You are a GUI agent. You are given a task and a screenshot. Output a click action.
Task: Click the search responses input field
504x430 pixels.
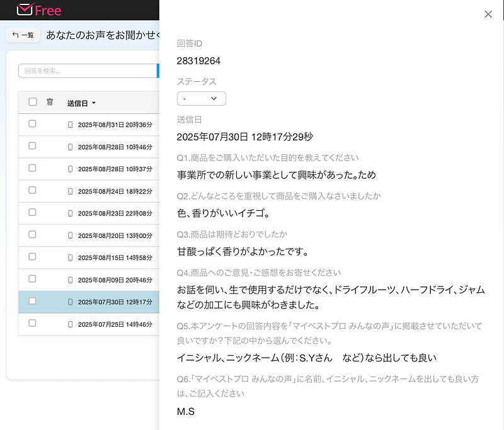[x=87, y=71]
